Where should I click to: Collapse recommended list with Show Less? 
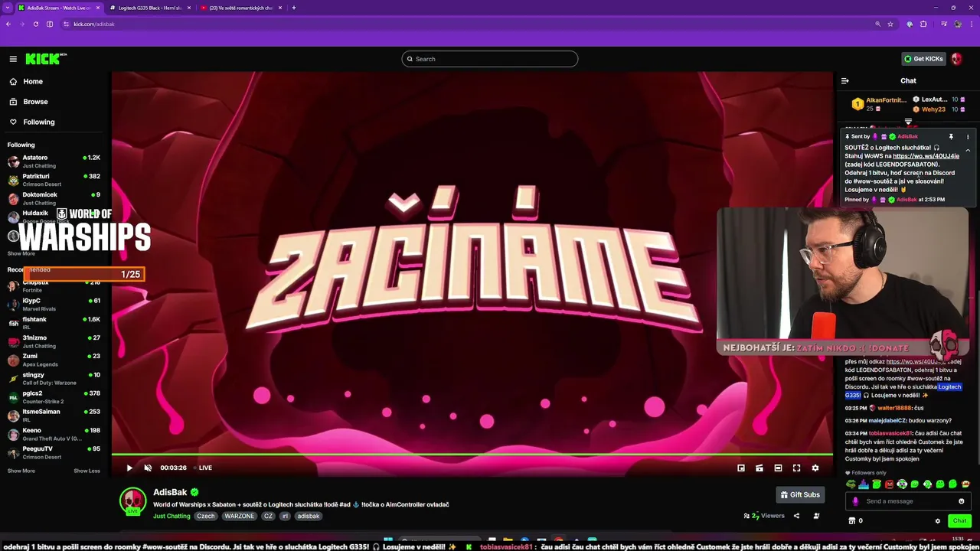(87, 471)
